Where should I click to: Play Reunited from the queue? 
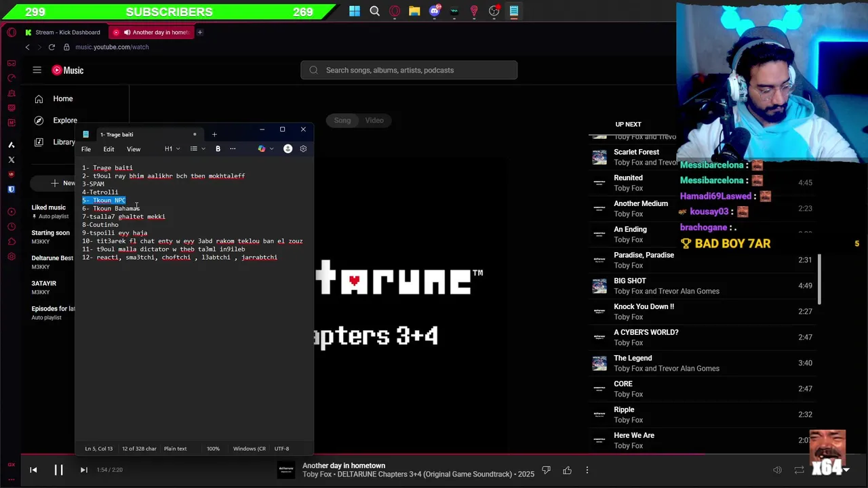point(702,183)
